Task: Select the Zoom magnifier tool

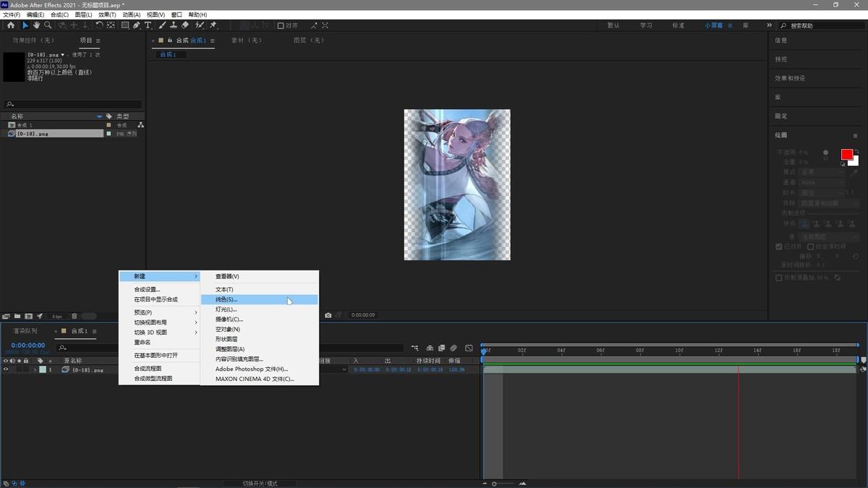Action: coord(48,25)
